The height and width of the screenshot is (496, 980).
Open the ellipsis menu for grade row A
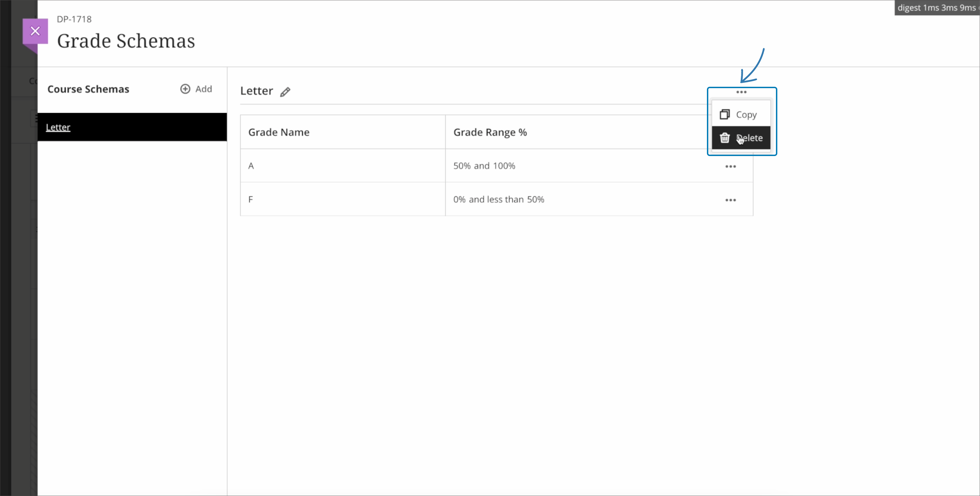[x=731, y=166]
